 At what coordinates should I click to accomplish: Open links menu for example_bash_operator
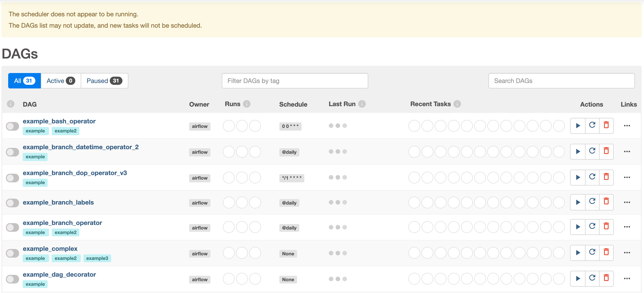pyautogui.click(x=627, y=126)
